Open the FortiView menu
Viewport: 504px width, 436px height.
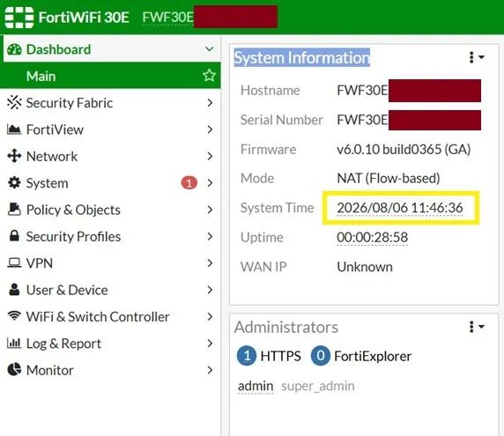pyautogui.click(x=110, y=129)
